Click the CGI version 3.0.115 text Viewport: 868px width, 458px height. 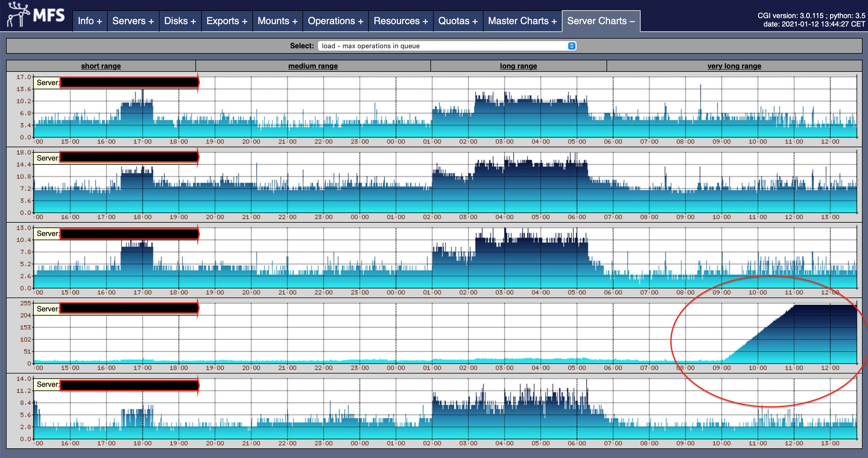(x=811, y=15)
